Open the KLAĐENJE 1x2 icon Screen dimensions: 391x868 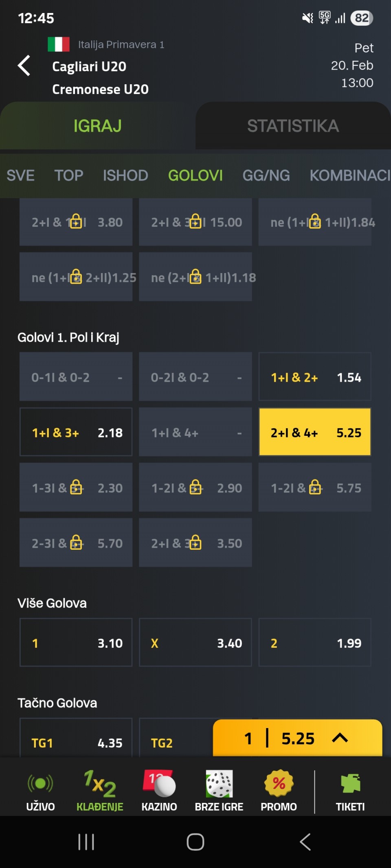[x=100, y=784]
